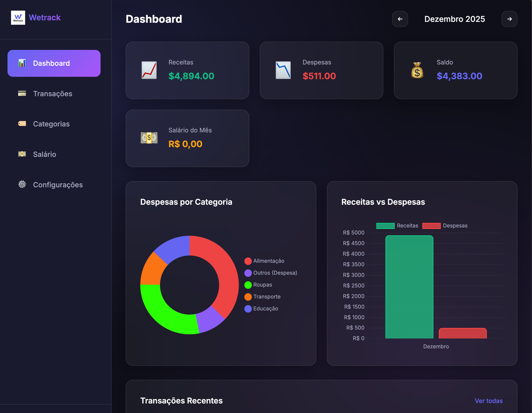
Task: Hide the Alimentação slice via its legend entry
Action: pyautogui.click(x=265, y=261)
